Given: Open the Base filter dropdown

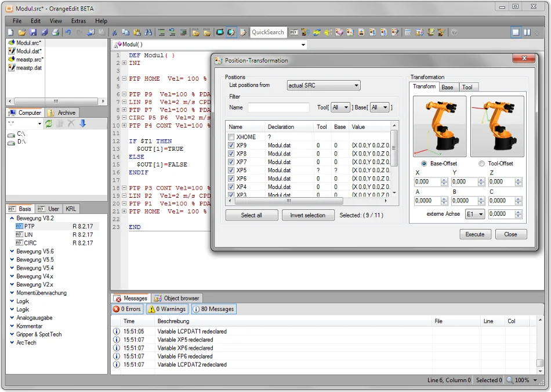Looking at the screenshot, I should [x=379, y=107].
